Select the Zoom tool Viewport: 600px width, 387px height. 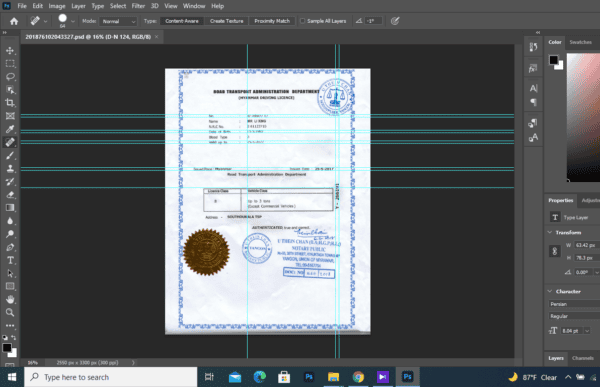[10, 312]
